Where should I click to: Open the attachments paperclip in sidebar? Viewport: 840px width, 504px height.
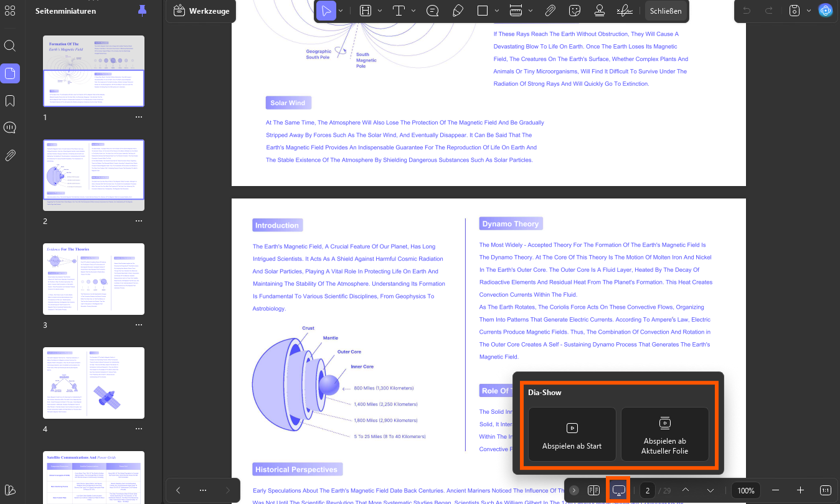(x=10, y=156)
